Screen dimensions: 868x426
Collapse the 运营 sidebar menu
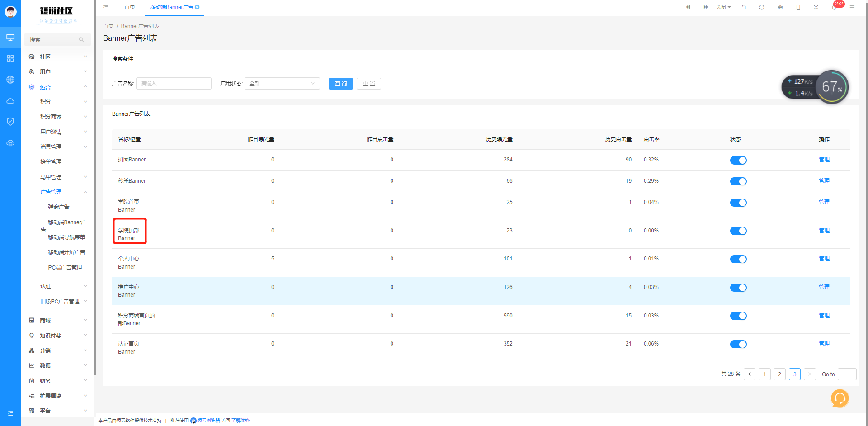58,87
